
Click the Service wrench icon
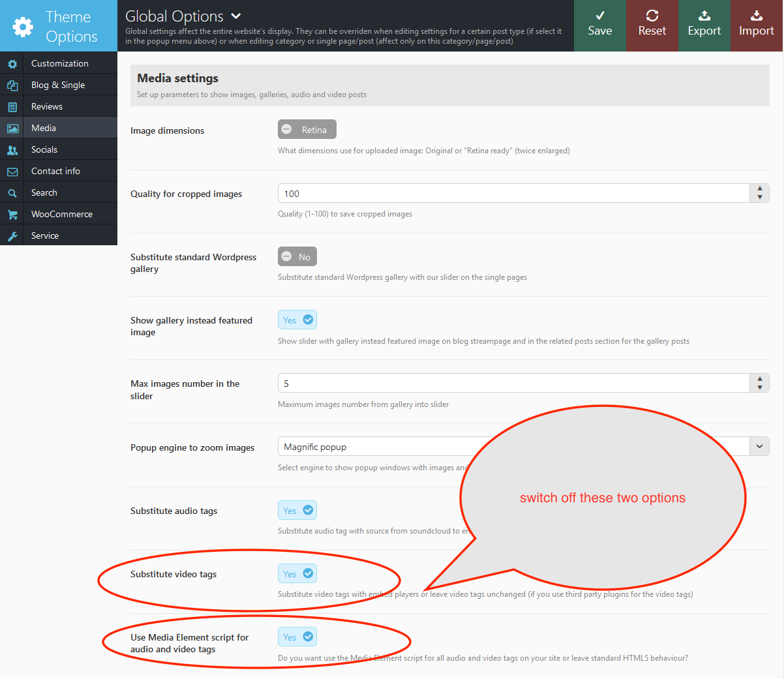pyautogui.click(x=12, y=236)
